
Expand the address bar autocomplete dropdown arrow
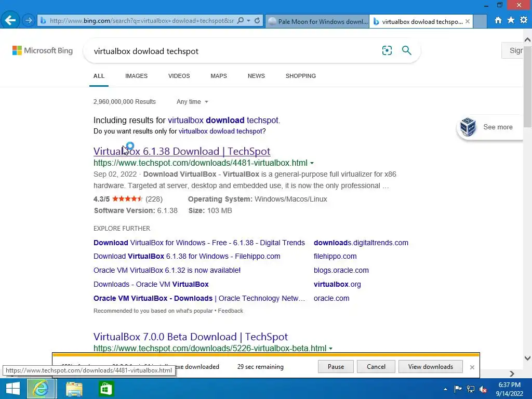(x=249, y=21)
